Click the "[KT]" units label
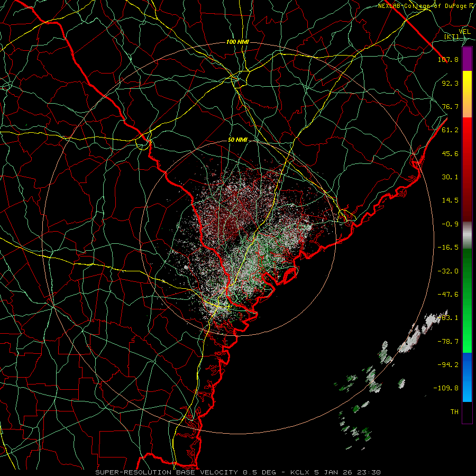476x476 pixels. click(x=452, y=37)
